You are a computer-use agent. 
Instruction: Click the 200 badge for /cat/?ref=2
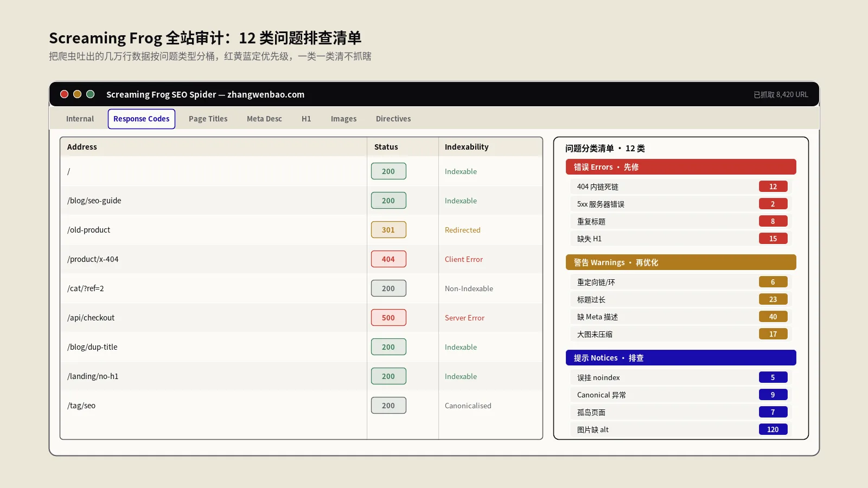[388, 288]
